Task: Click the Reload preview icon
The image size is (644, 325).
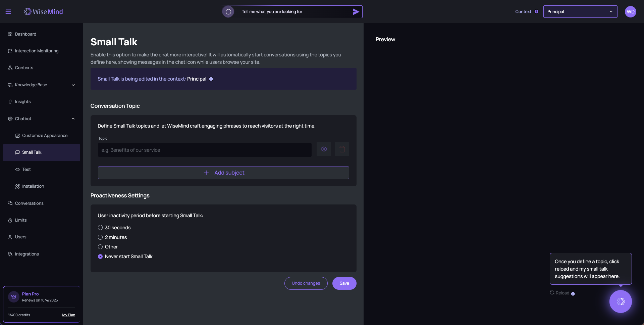Action: [x=552, y=293]
